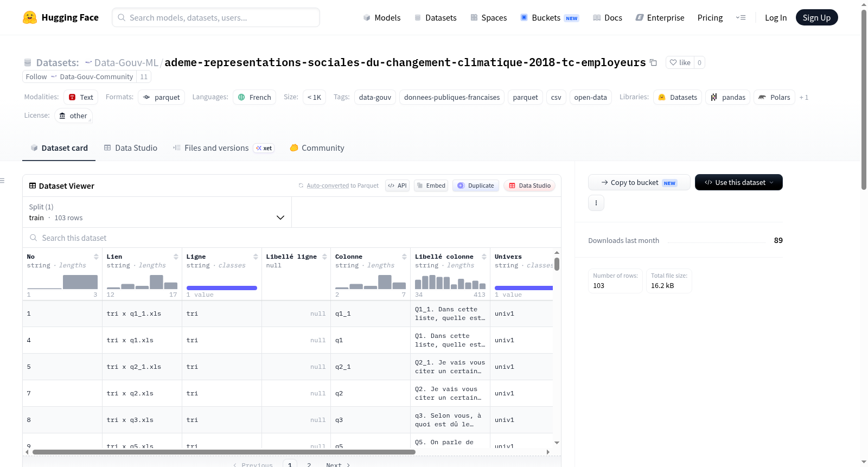Image resolution: width=868 pixels, height=467 pixels.
Task: Sort the Libellé colonne column
Action: (x=484, y=257)
